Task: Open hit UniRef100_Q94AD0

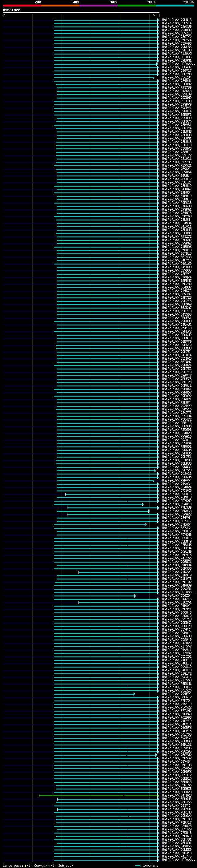Action: [177, 30]
